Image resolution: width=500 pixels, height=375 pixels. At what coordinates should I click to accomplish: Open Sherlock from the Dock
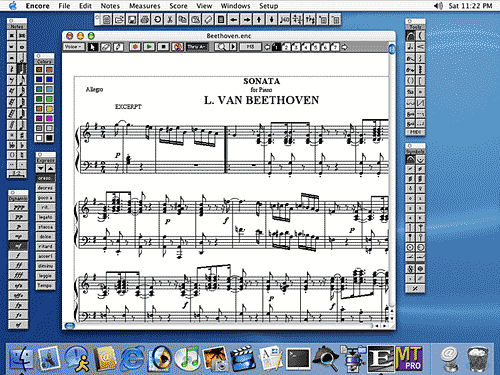pos(326,359)
